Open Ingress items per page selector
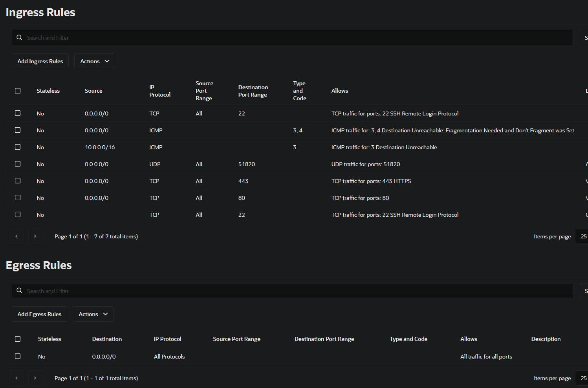The image size is (588, 388). 582,236
